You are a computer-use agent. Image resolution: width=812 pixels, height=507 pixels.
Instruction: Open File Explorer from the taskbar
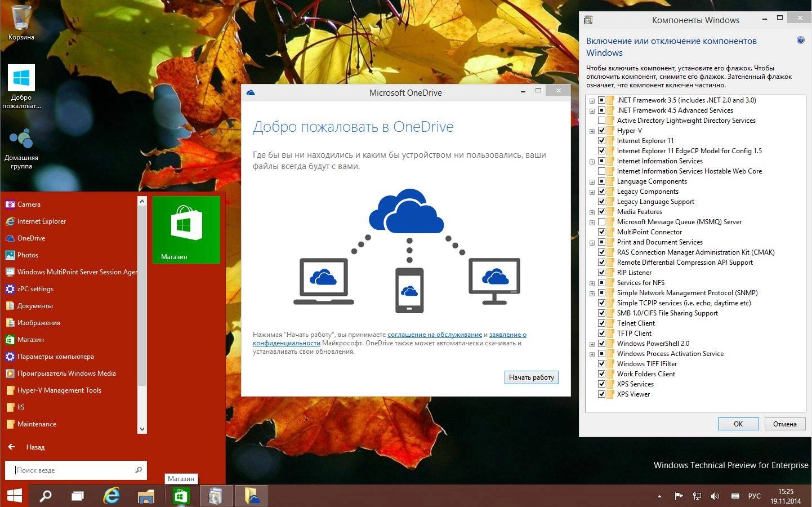click(146, 496)
